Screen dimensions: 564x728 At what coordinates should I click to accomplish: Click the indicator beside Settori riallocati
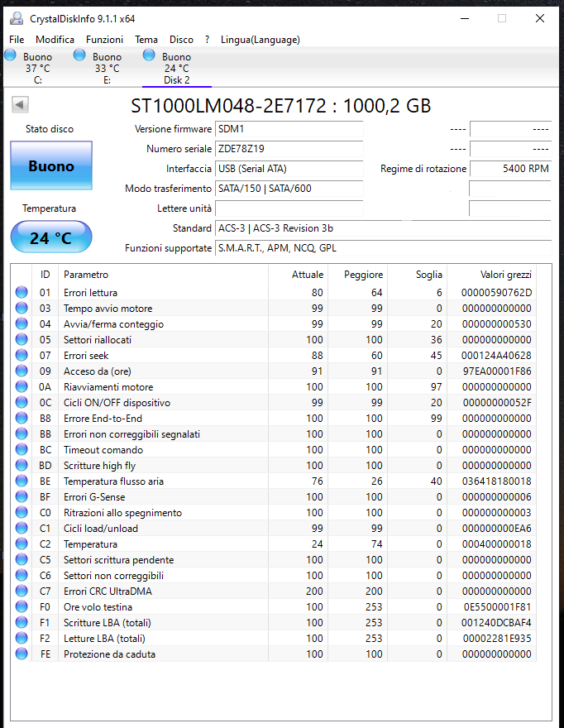(x=21, y=339)
